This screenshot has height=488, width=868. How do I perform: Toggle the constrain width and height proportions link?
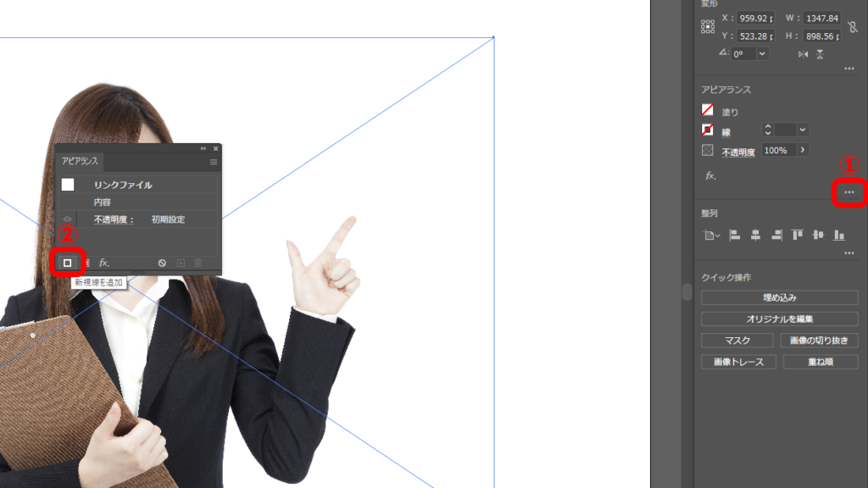tap(853, 26)
